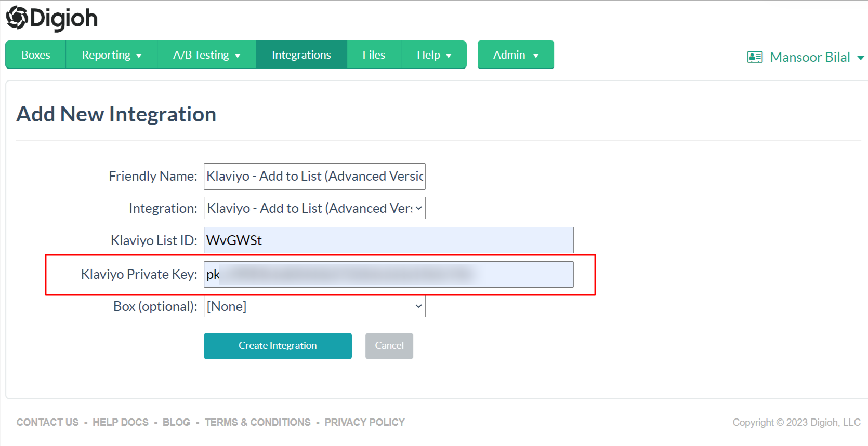Expand the Reporting menu
868x446 pixels.
[112, 55]
